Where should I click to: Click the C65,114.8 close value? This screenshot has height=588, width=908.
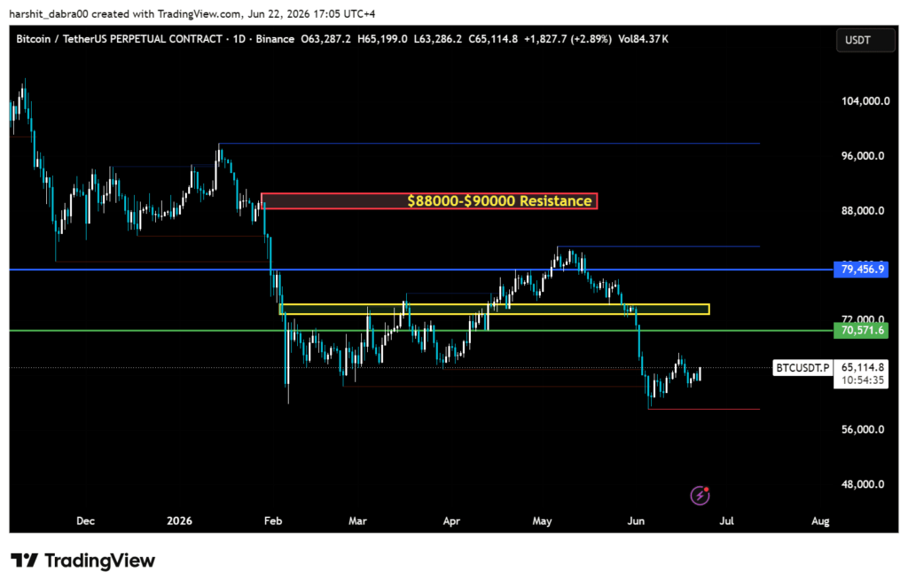pyautogui.click(x=493, y=39)
